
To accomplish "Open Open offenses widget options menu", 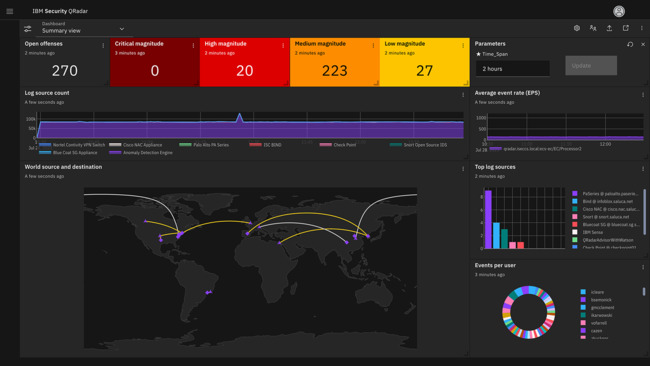I will coord(103,46).
